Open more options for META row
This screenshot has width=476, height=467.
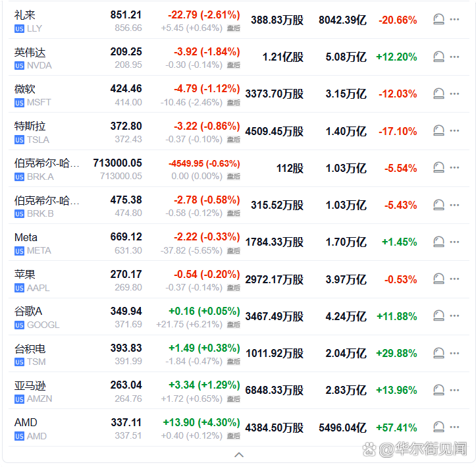click(x=454, y=242)
